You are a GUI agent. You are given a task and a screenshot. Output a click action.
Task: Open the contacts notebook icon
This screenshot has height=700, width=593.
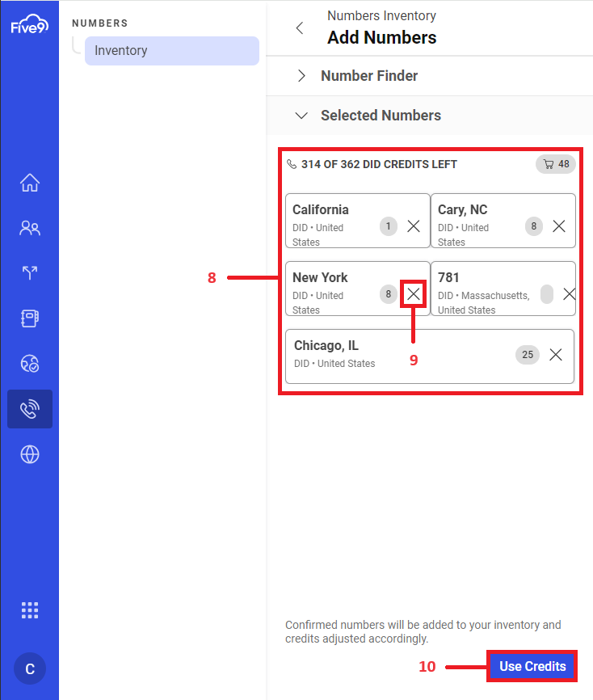click(30, 318)
